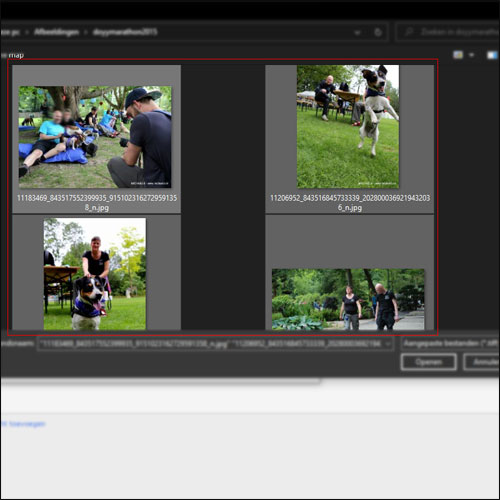Click the current folder name in the path
500x500 pixels.
(125, 32)
